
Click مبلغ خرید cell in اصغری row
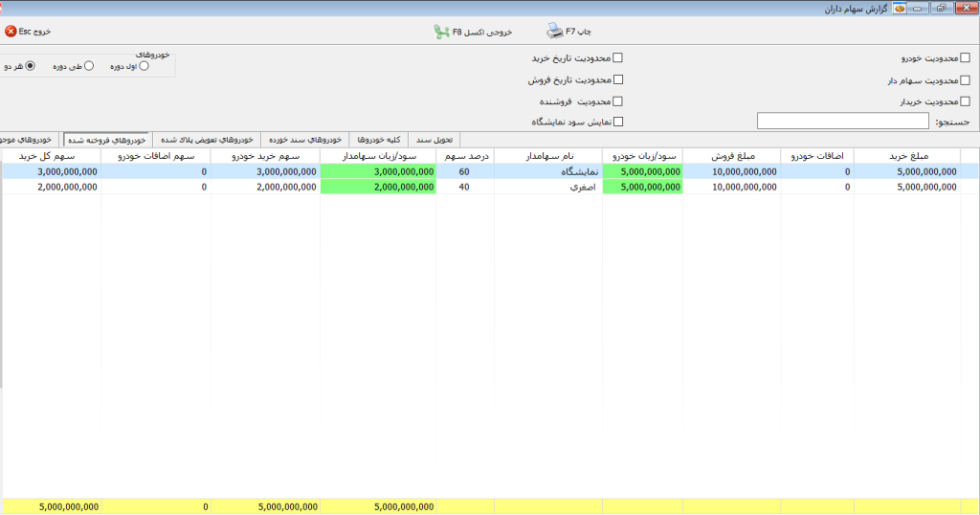pyautogui.click(x=908, y=187)
